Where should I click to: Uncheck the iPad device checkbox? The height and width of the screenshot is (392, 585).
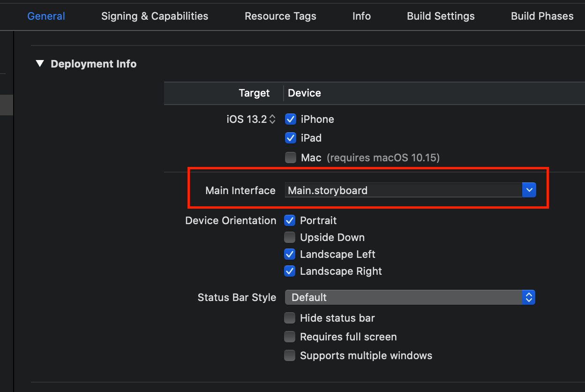point(291,138)
